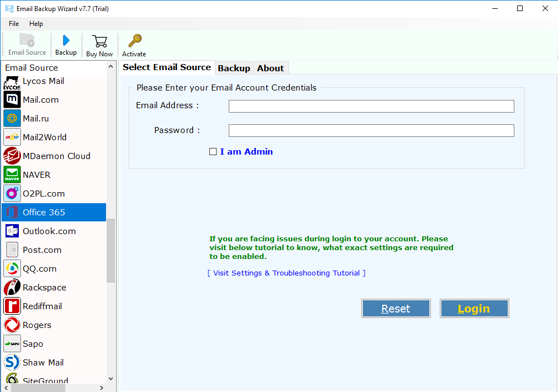Select the O2PL.com text entry

44,193
